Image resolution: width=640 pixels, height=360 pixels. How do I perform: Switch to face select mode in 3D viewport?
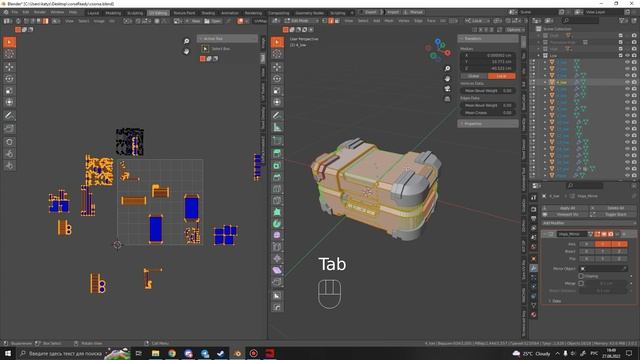[337, 20]
